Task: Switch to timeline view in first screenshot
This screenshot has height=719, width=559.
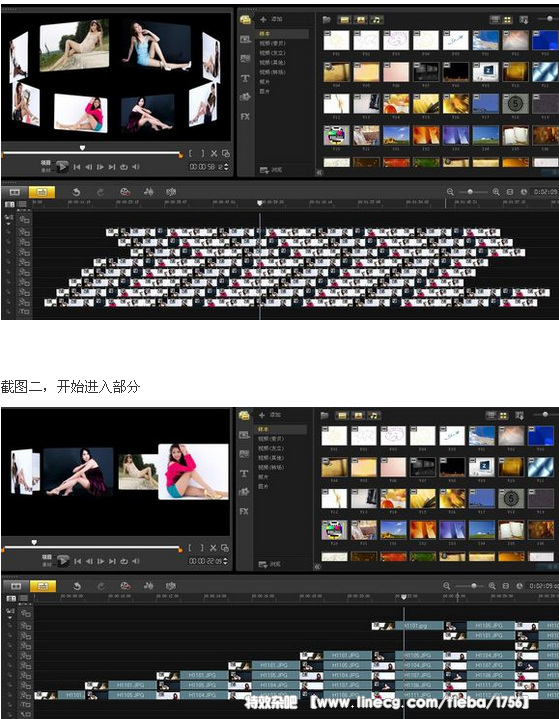Action: (42, 192)
